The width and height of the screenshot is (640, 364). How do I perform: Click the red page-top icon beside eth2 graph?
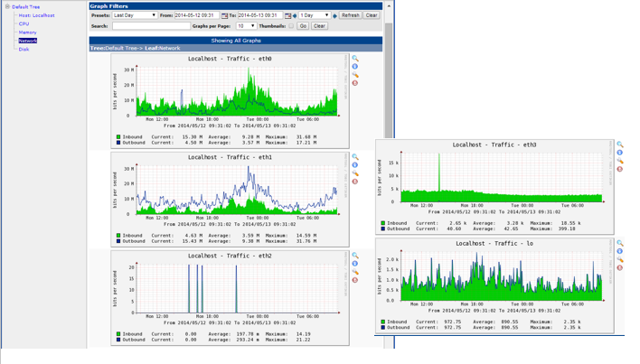(x=355, y=280)
